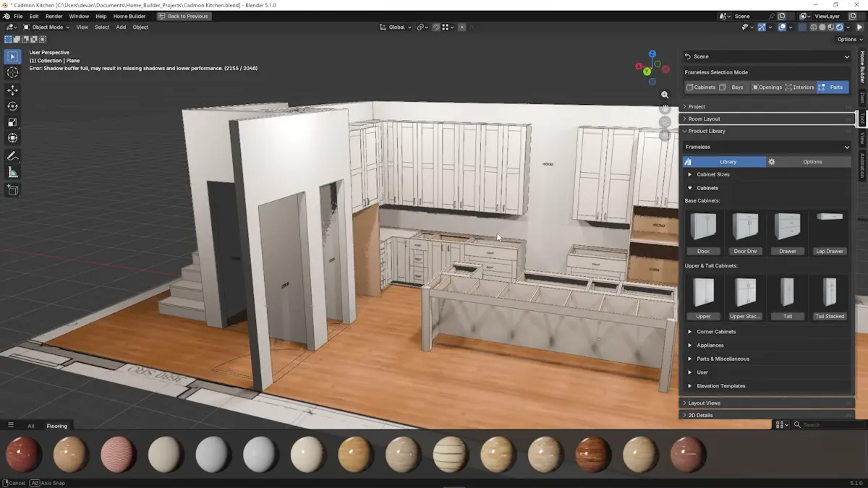Select the Move tool
868x488 pixels.
[12, 90]
